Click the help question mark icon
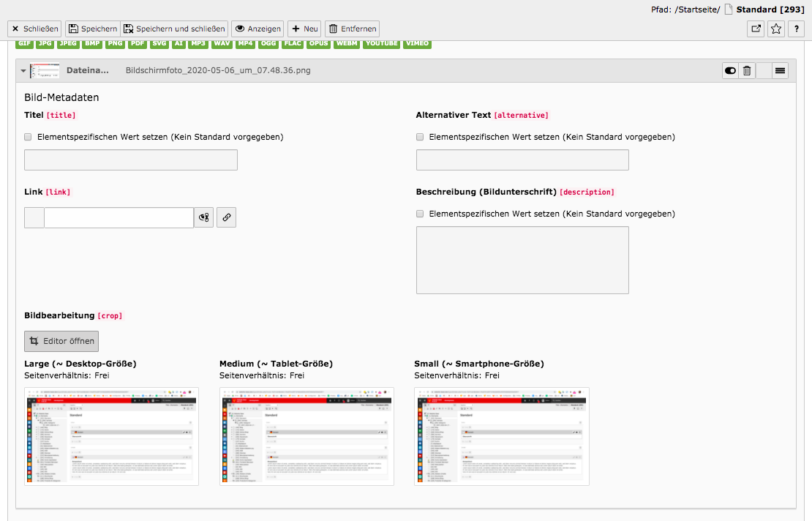Screen dimensions: 812x521 click(796, 28)
